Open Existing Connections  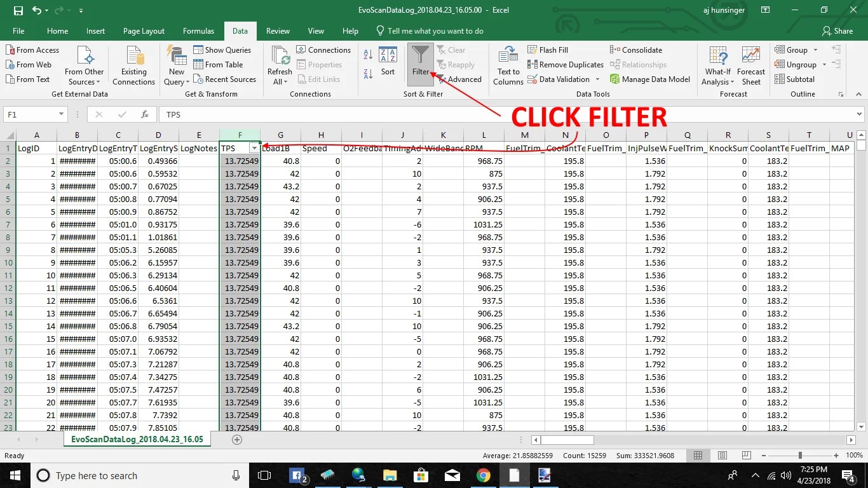(134, 65)
